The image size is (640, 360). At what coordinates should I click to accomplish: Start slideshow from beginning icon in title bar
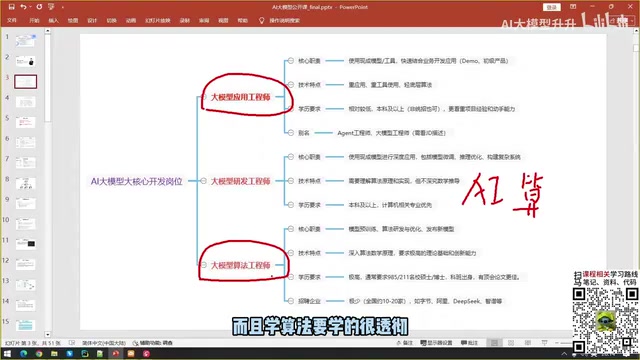(x=51, y=7)
